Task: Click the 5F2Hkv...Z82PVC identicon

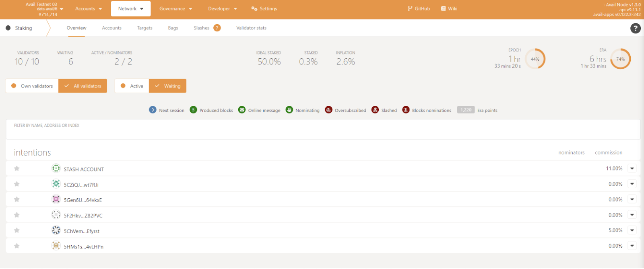Action: 56,215
